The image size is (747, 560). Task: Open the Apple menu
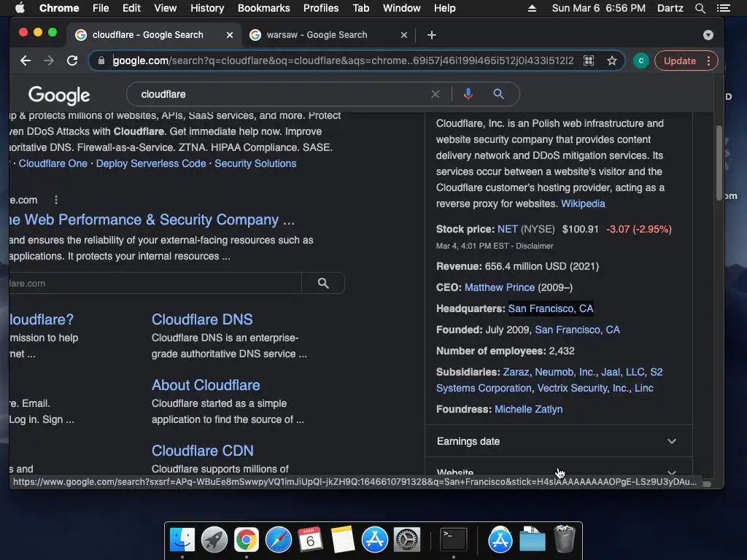pos(20,8)
